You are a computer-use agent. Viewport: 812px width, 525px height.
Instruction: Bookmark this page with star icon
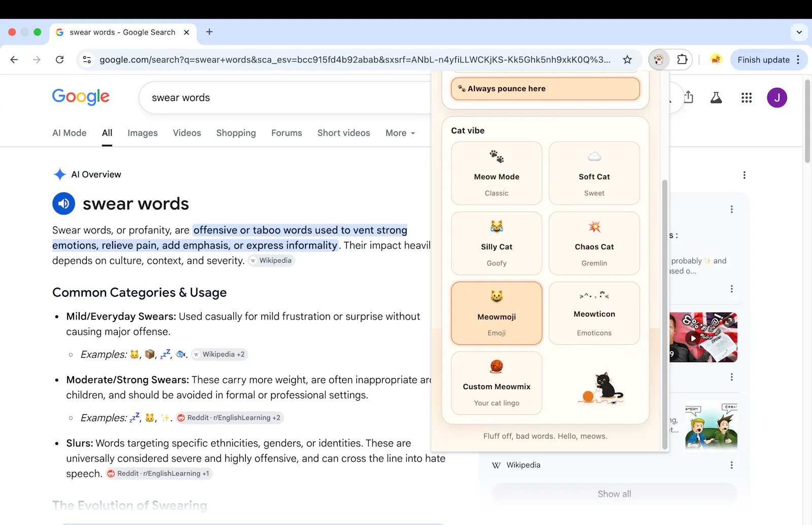(627, 60)
